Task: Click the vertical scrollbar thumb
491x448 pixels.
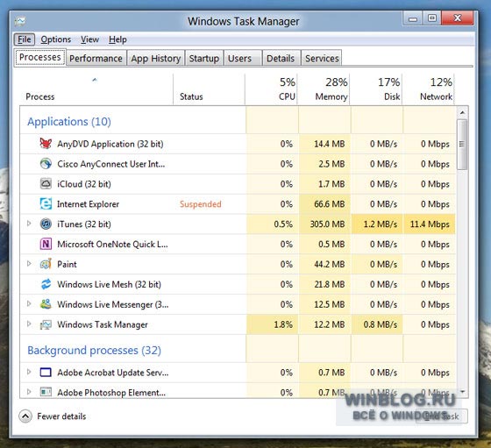Action: (x=462, y=145)
